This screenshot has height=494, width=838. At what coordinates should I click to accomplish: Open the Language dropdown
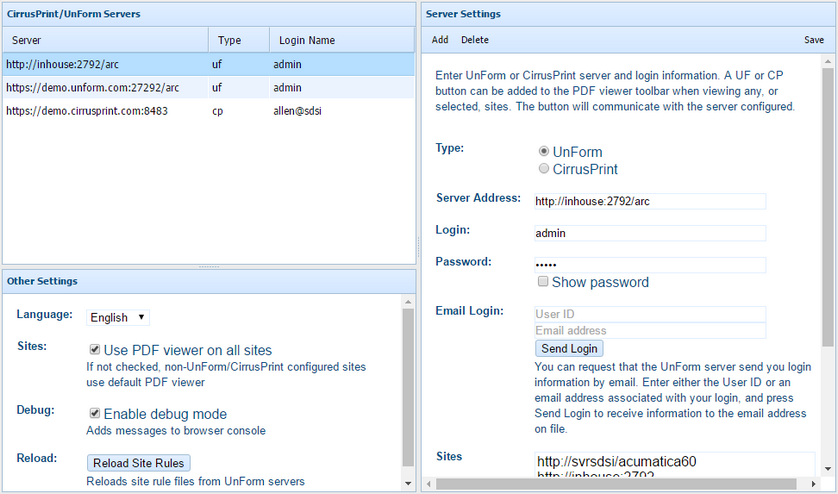click(117, 317)
